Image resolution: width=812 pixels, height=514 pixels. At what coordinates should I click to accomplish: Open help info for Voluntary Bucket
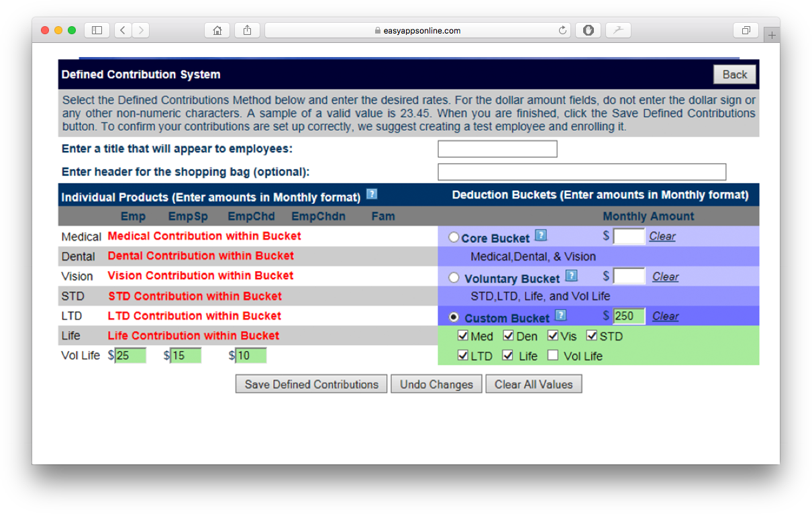click(571, 276)
